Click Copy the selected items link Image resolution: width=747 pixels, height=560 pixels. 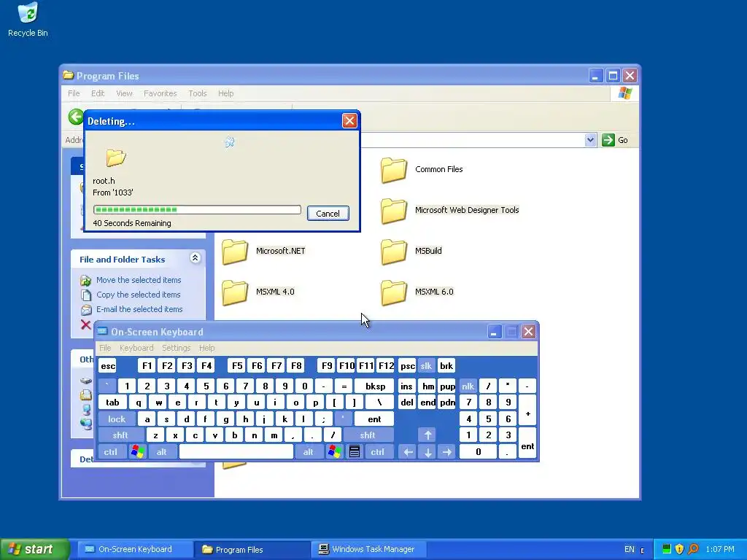(x=138, y=295)
